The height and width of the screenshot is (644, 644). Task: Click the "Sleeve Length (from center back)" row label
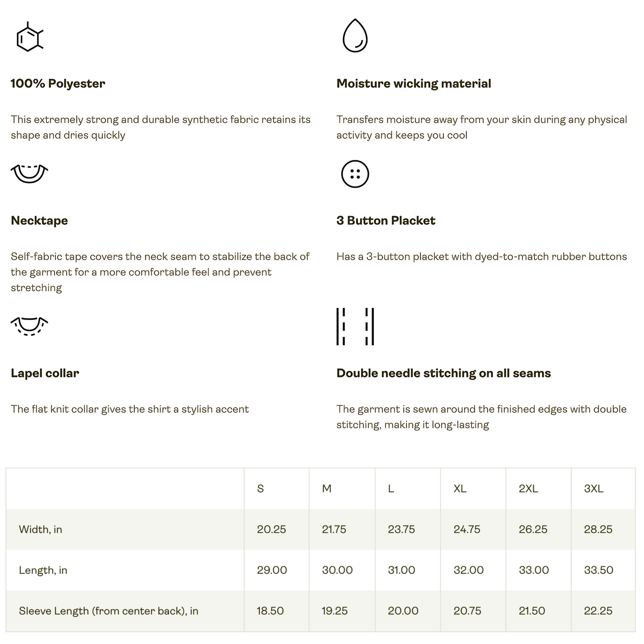108,611
